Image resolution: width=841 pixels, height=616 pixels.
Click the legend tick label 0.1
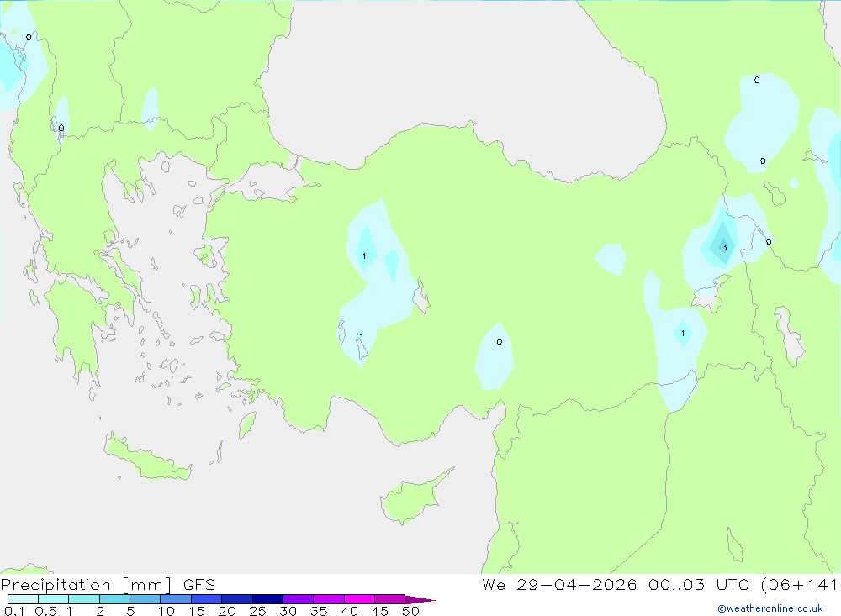tap(14, 611)
